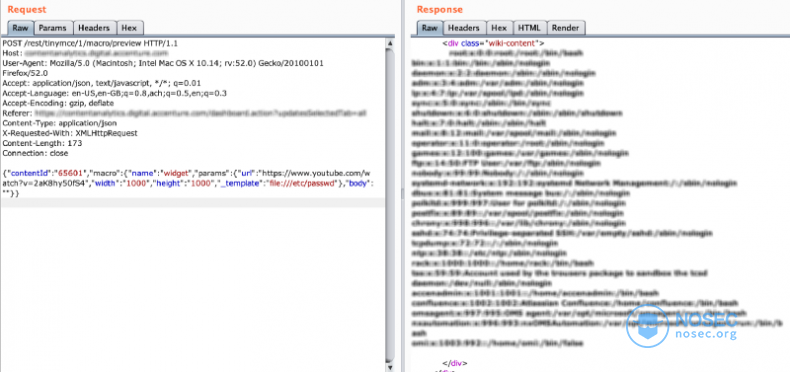Select the Raw tab in Response panel
This screenshot has height=372, width=790.
click(x=430, y=28)
